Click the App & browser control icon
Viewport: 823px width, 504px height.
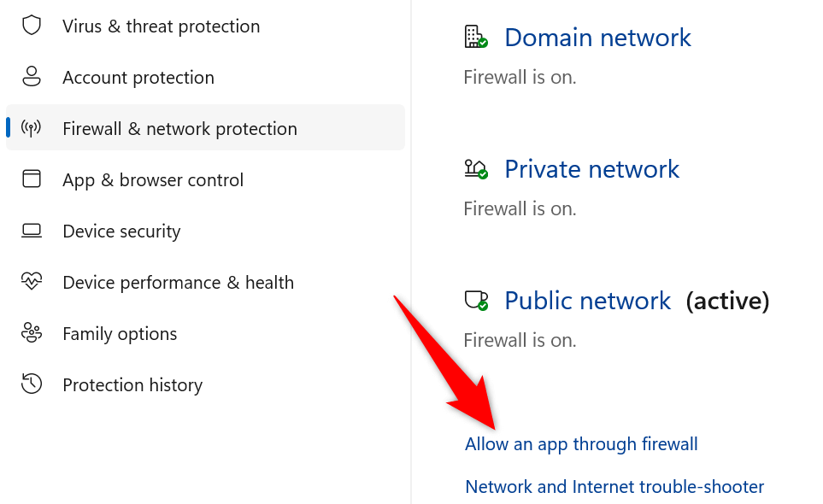click(x=32, y=179)
